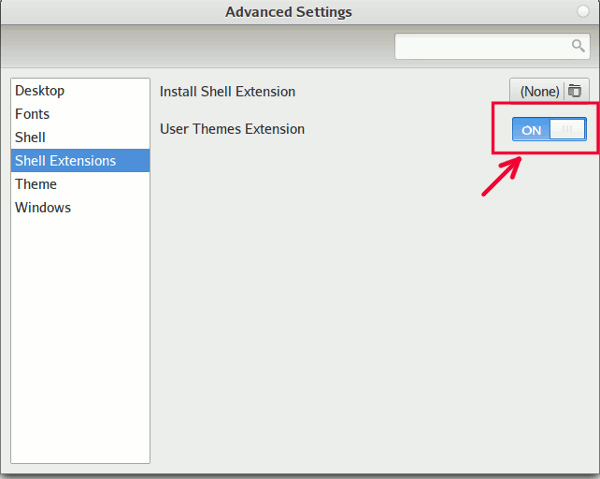Screen dimensions: 600x479
Task: Click the search magnifier icon
Action: (578, 46)
